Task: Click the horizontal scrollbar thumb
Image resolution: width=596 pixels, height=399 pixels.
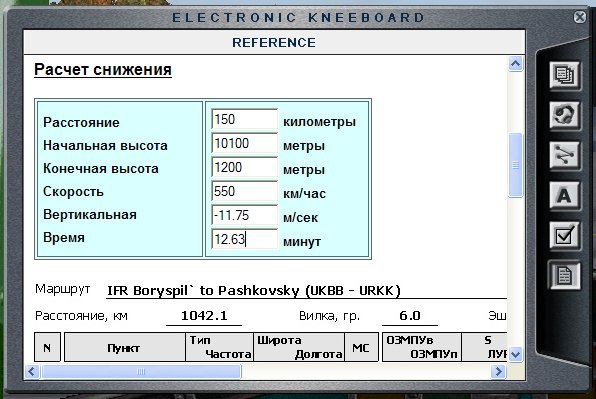Action: pos(141,371)
